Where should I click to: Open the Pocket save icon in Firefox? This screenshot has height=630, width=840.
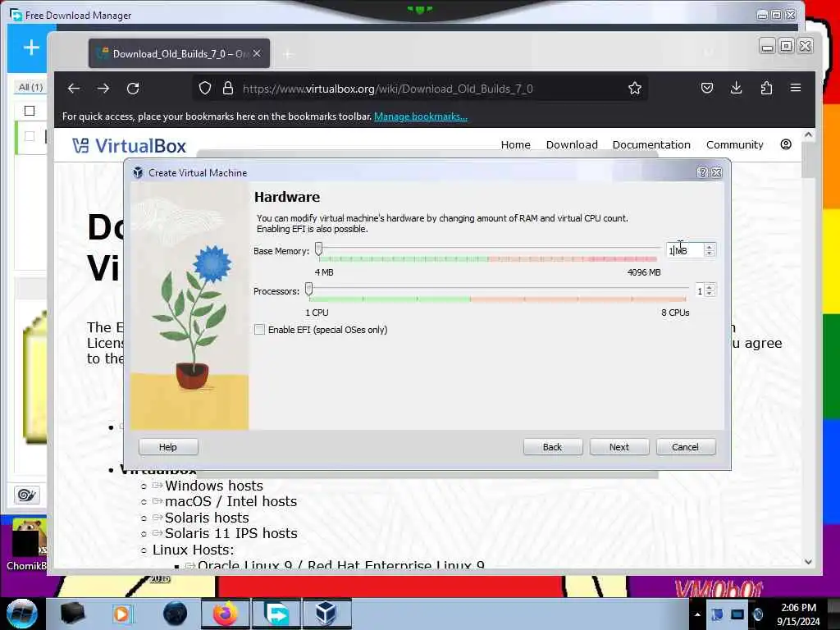coord(707,88)
